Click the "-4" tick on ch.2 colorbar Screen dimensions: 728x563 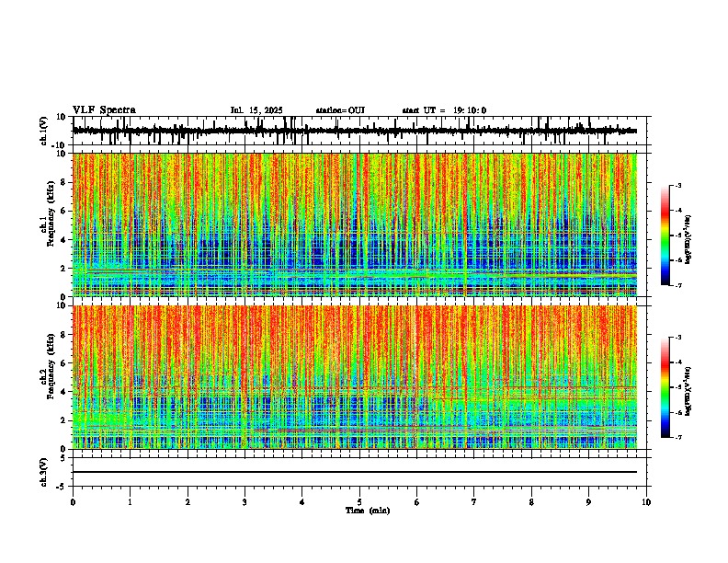677,362
